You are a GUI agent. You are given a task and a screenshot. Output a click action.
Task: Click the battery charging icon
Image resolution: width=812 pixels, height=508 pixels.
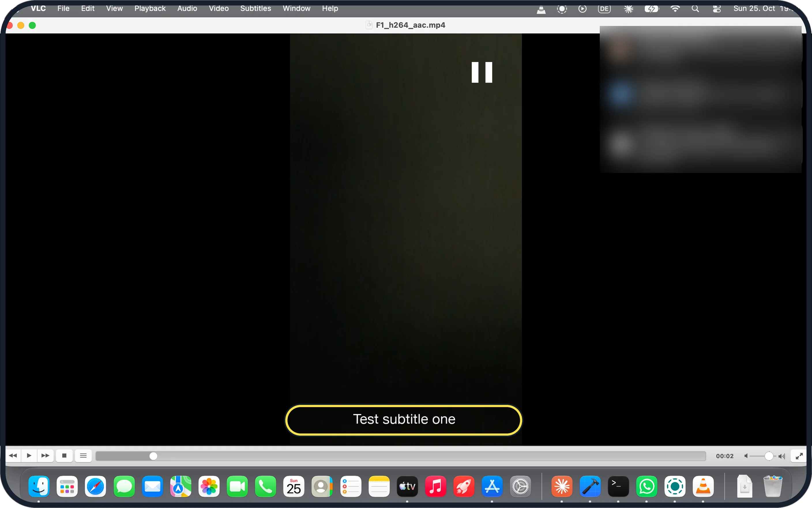pyautogui.click(x=651, y=9)
